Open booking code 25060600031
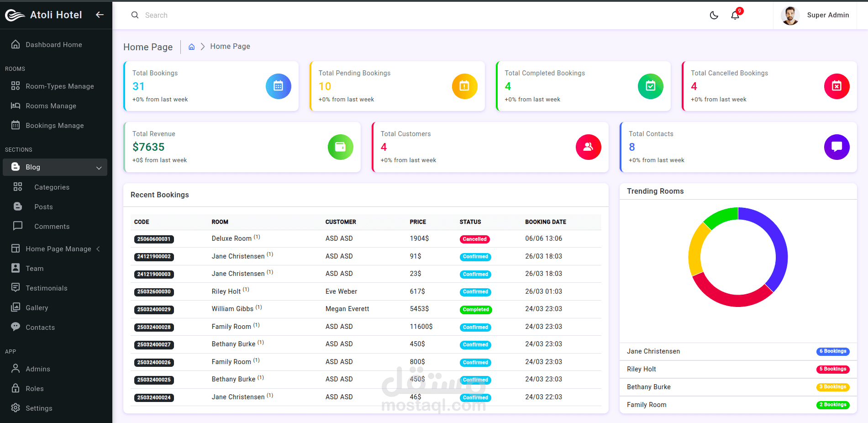This screenshot has width=868, height=423. point(154,239)
